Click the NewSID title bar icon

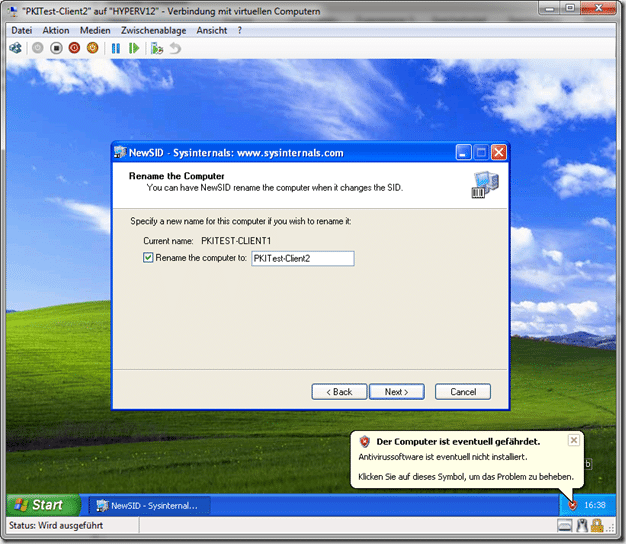[120, 152]
